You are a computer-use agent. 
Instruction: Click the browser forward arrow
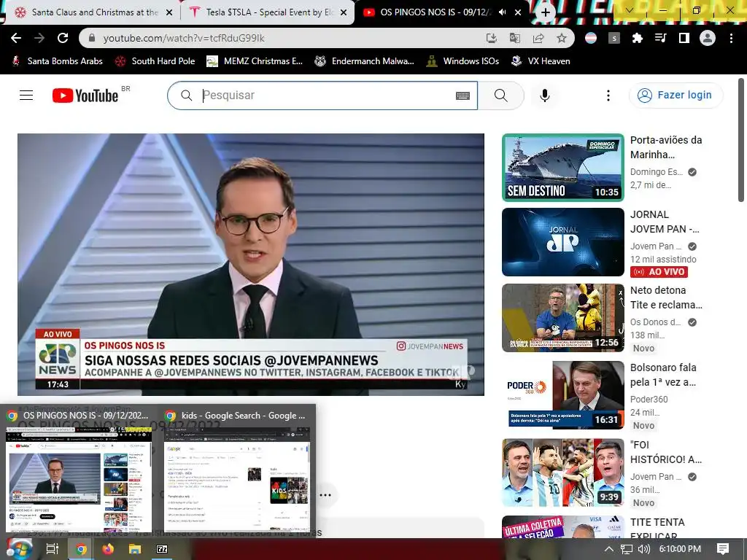click(39, 38)
